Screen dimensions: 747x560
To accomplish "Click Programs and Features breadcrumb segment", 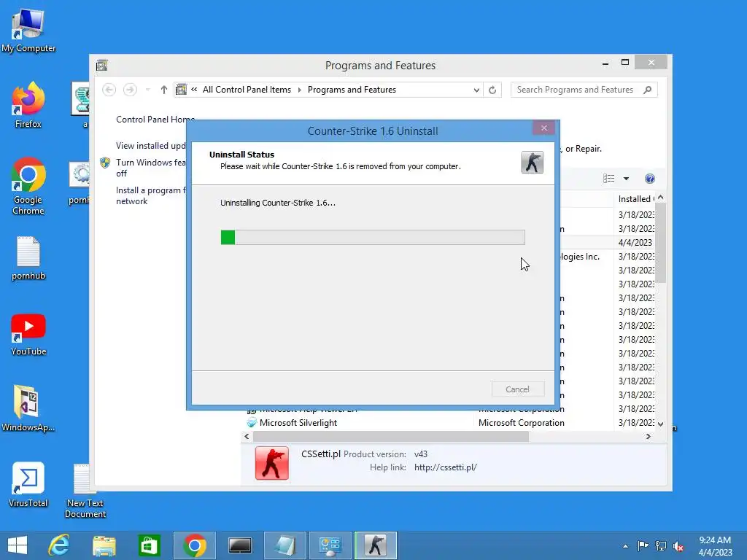I will [x=352, y=90].
